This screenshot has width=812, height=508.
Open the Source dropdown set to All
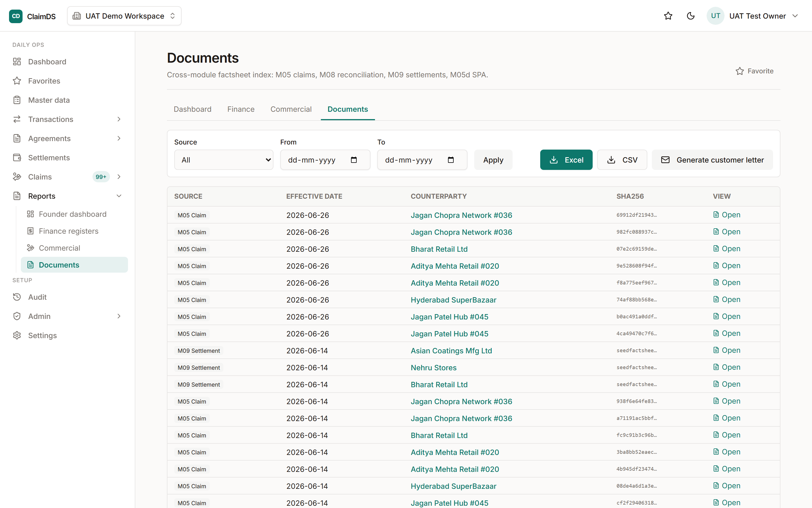coord(224,159)
